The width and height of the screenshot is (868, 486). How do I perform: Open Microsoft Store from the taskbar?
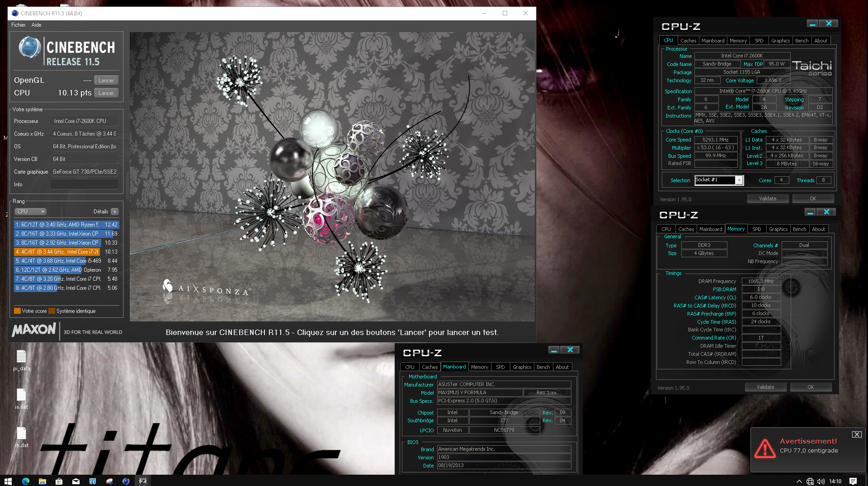point(59,481)
